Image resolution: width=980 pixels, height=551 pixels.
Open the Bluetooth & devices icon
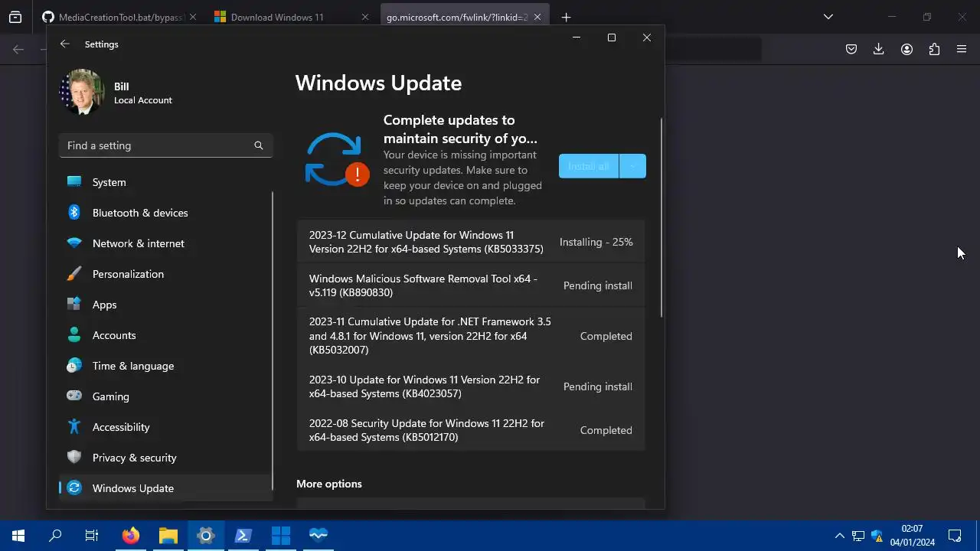[x=74, y=213]
